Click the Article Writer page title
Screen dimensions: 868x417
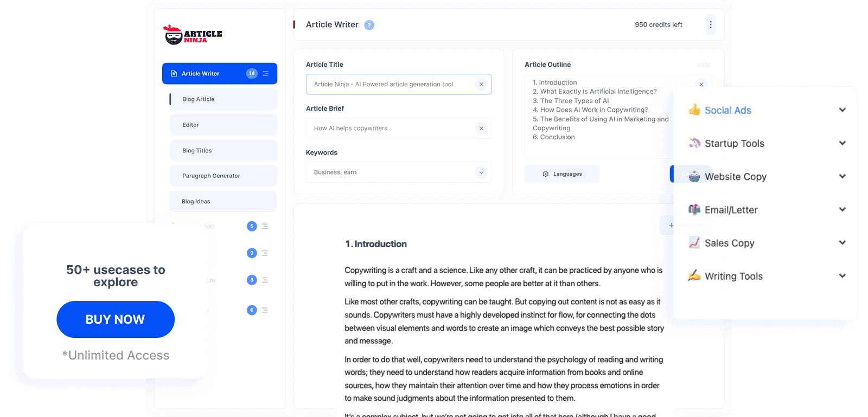coord(332,24)
